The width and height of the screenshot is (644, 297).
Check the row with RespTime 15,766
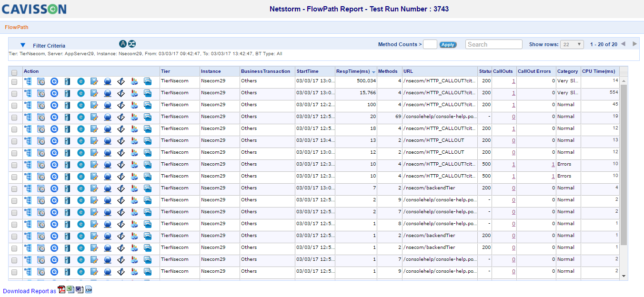click(14, 94)
